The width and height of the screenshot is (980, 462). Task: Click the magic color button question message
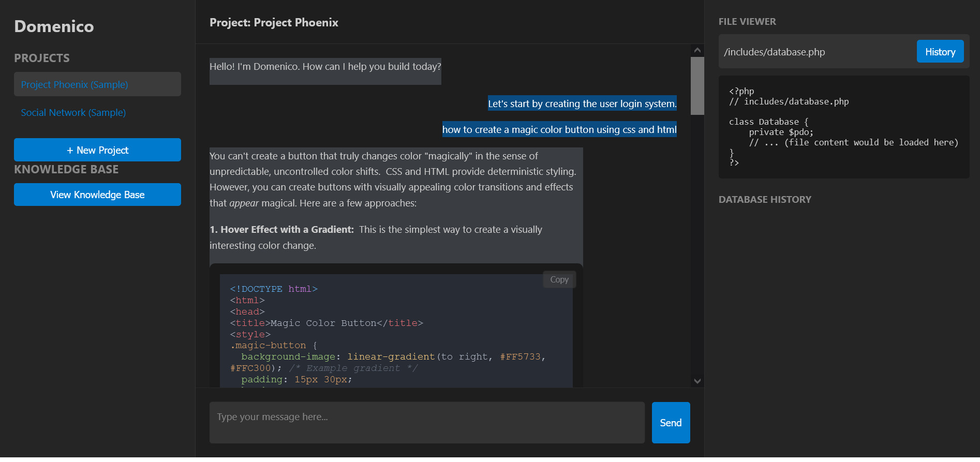pos(559,130)
